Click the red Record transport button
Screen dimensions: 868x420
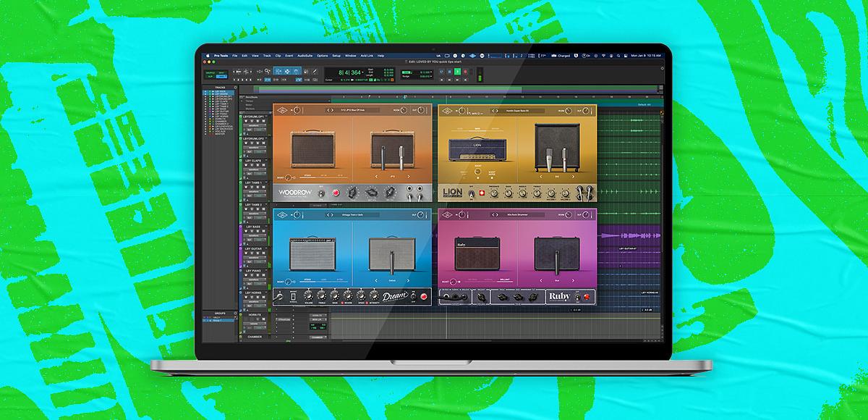click(x=465, y=72)
